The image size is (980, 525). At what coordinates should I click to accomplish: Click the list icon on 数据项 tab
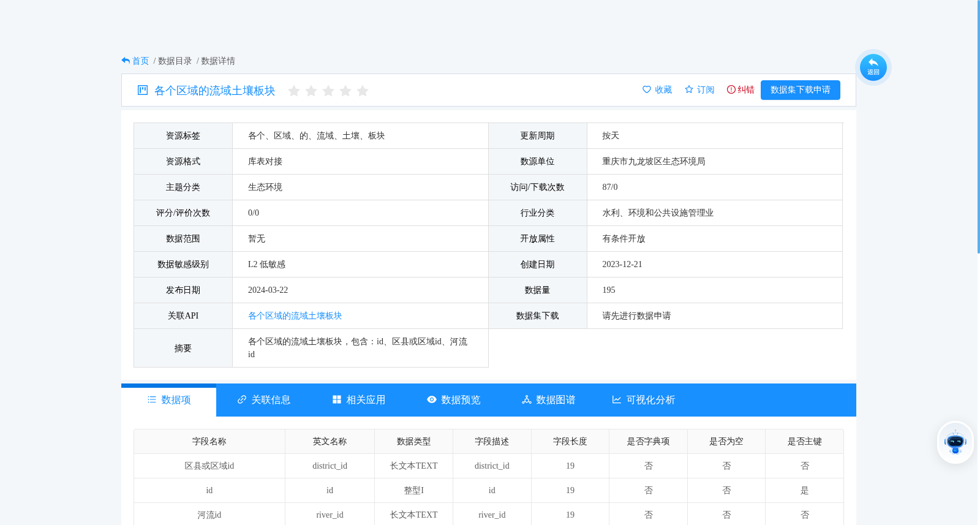[x=152, y=399]
